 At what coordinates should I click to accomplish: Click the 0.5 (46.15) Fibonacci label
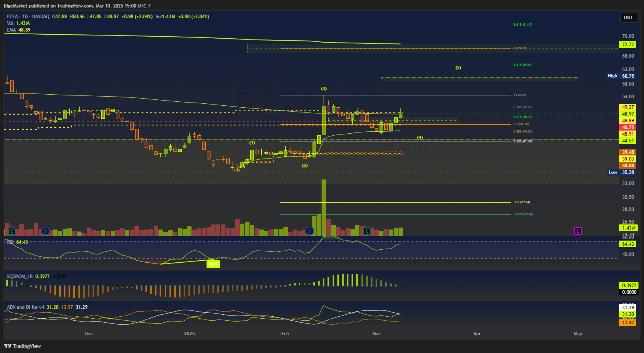521,124
